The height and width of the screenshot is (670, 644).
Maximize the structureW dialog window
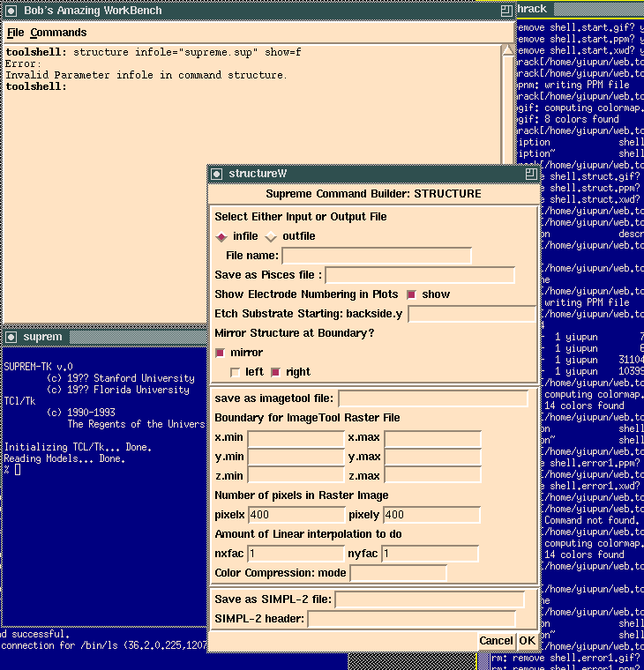[x=529, y=174]
